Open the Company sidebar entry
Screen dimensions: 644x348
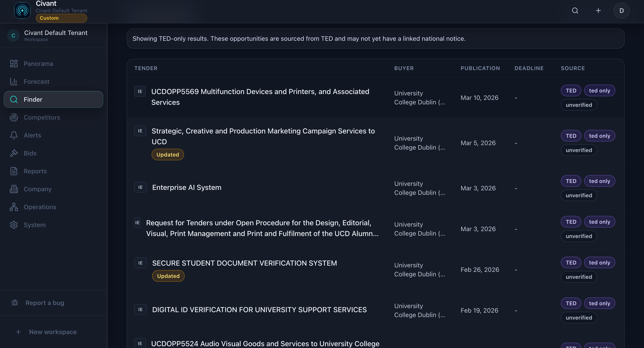(38, 189)
